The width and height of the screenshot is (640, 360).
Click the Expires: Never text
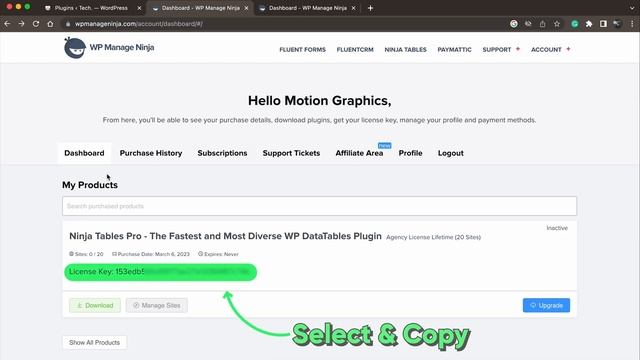218,254
